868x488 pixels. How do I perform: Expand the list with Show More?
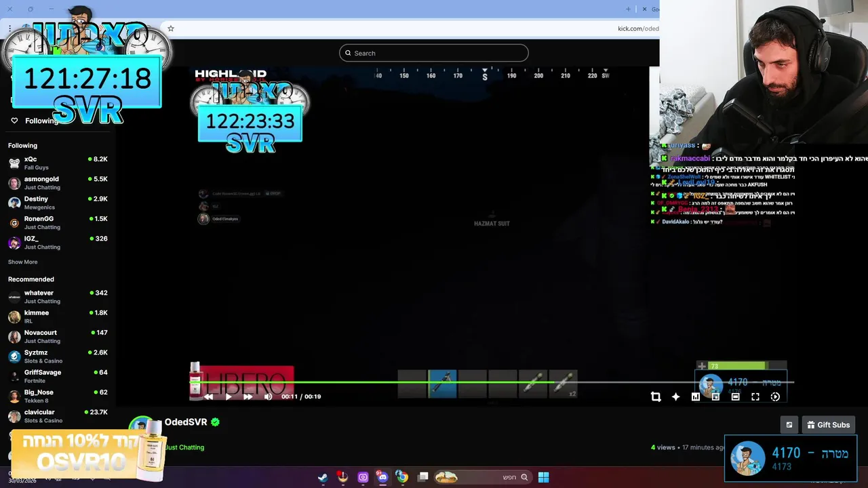click(x=22, y=262)
